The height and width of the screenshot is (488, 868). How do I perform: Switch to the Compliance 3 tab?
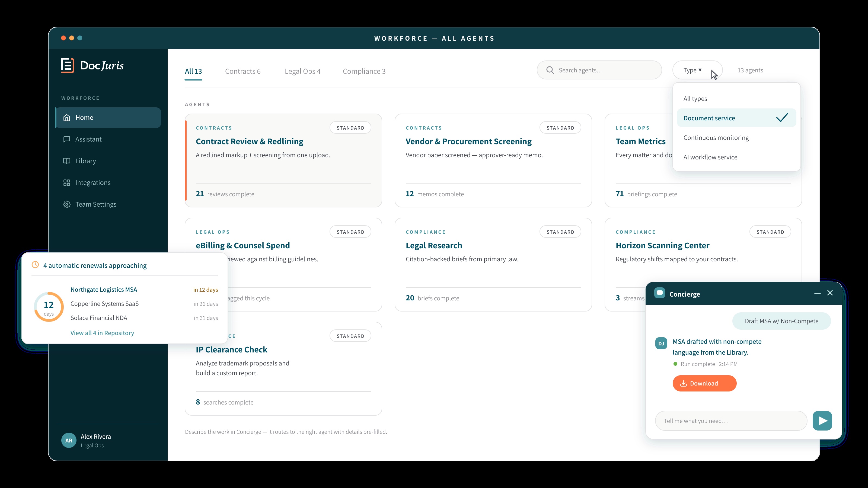364,71
